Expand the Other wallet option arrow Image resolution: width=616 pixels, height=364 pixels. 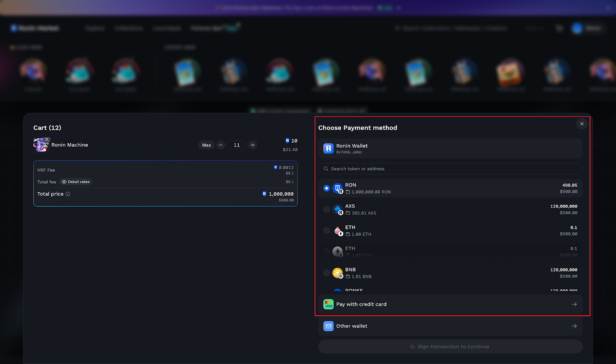coord(574,326)
